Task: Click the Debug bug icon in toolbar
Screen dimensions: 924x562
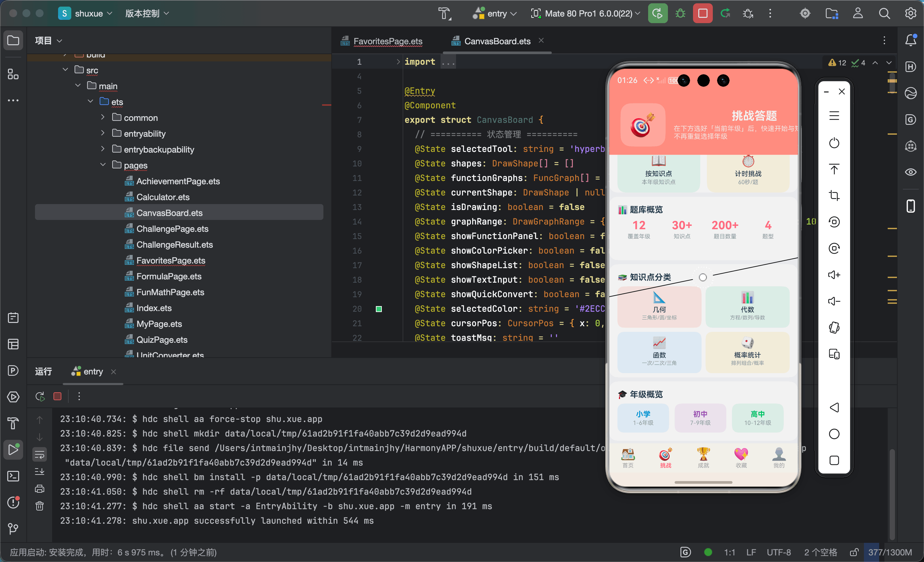Action: (680, 14)
